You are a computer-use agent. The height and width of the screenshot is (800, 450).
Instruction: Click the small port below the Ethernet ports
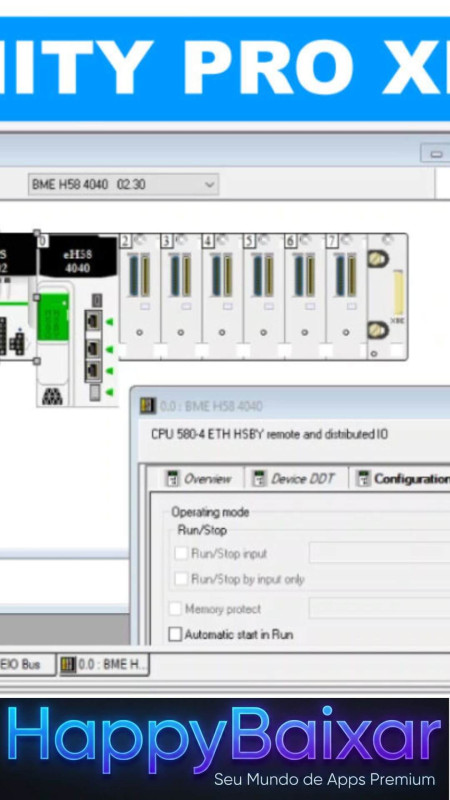(94, 392)
